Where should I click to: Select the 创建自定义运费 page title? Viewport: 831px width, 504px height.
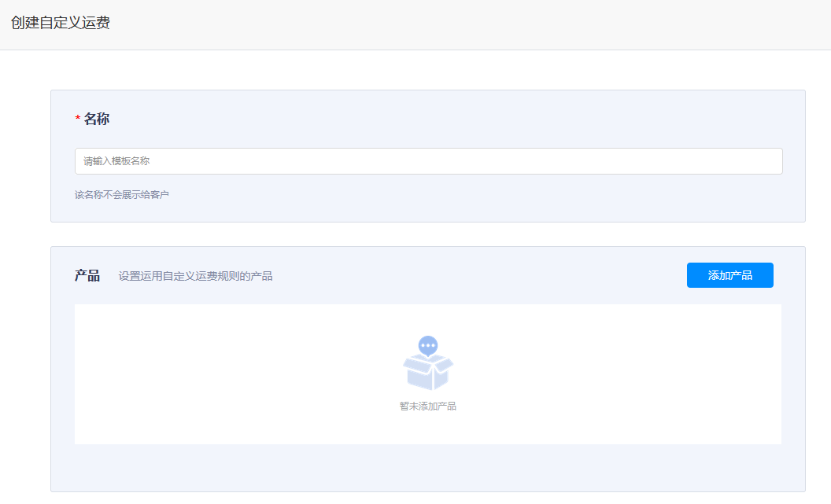[61, 23]
